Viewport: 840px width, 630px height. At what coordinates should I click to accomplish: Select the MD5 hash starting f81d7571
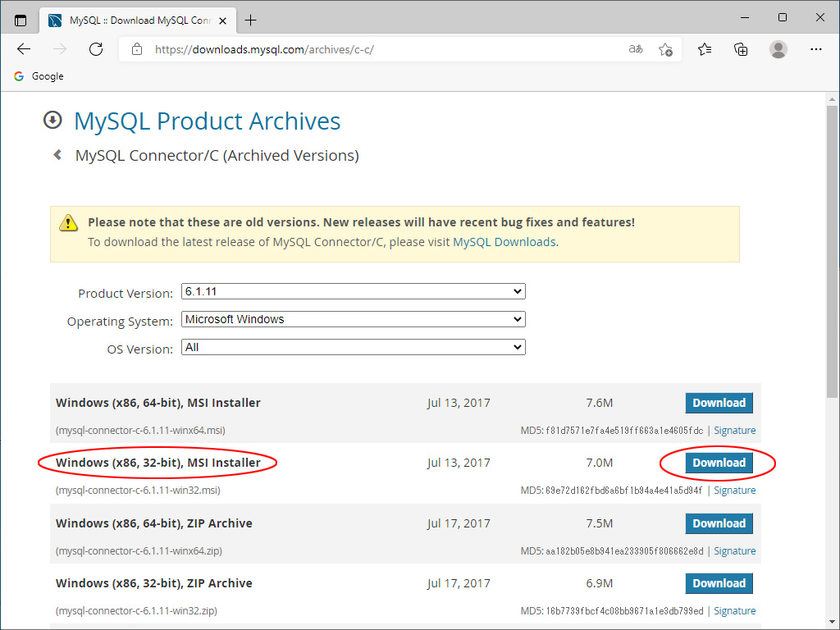pyautogui.click(x=624, y=431)
